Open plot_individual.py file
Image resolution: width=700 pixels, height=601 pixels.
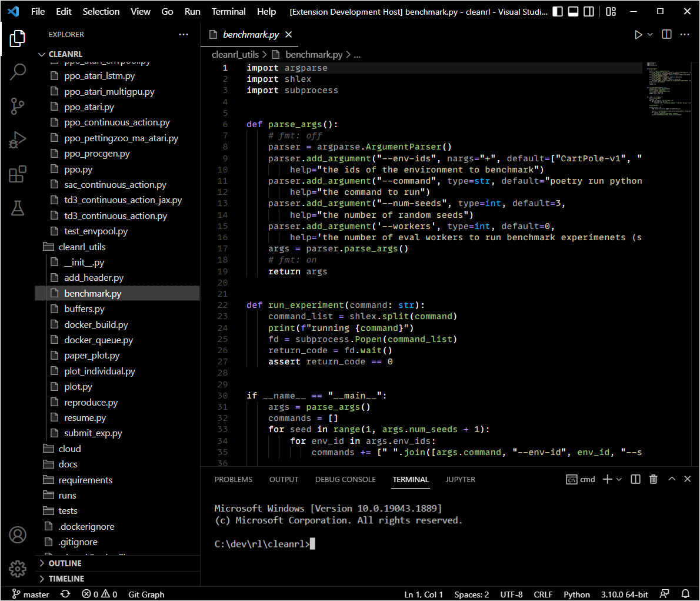pos(118,371)
